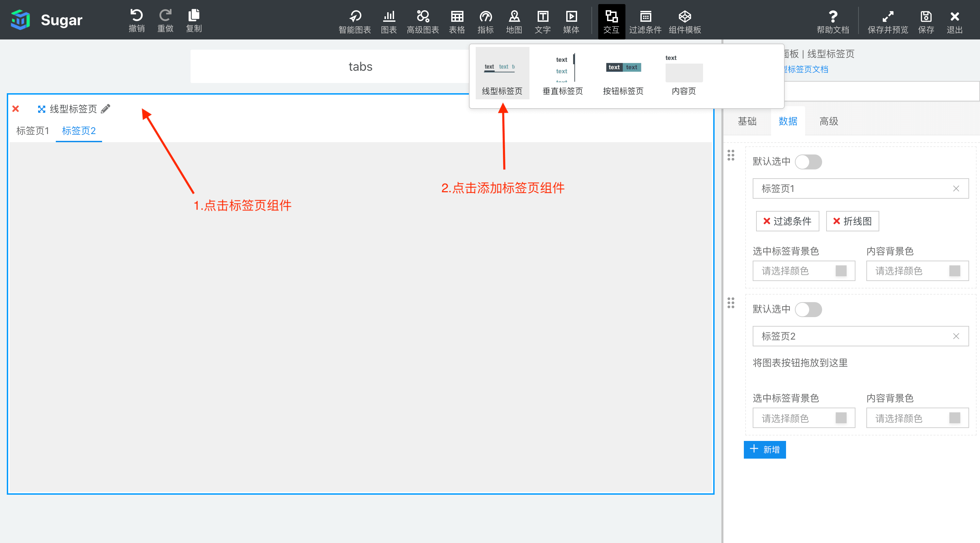
Task: Open the 图表 chart menu
Action: [x=389, y=22]
